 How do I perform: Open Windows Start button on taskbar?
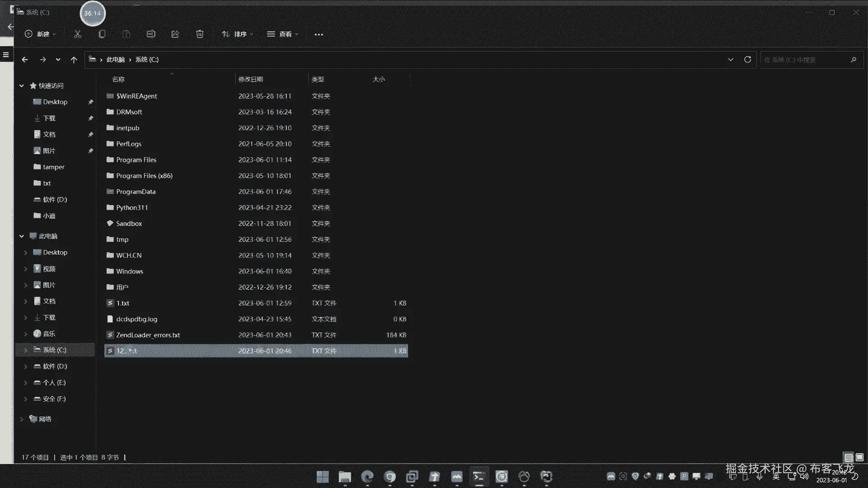pyautogui.click(x=322, y=477)
